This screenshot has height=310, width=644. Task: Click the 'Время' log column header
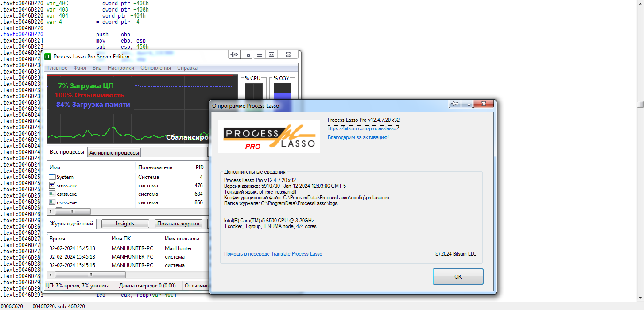[x=78, y=238]
